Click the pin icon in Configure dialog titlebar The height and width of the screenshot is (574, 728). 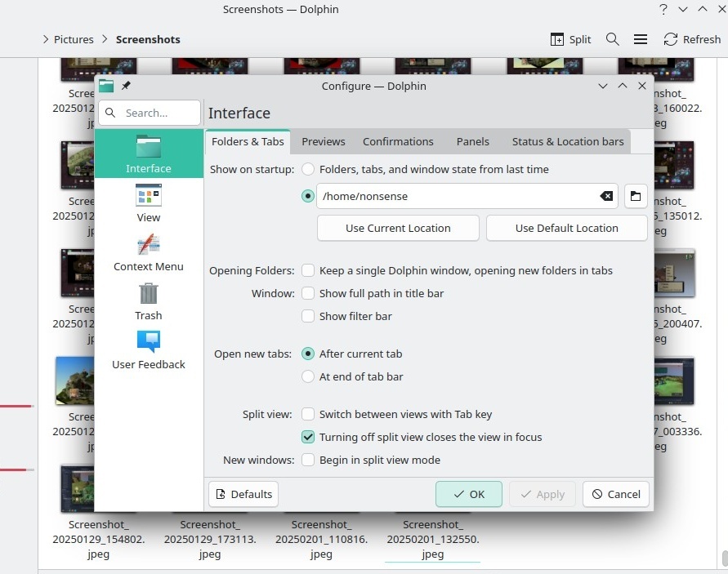[x=126, y=86]
